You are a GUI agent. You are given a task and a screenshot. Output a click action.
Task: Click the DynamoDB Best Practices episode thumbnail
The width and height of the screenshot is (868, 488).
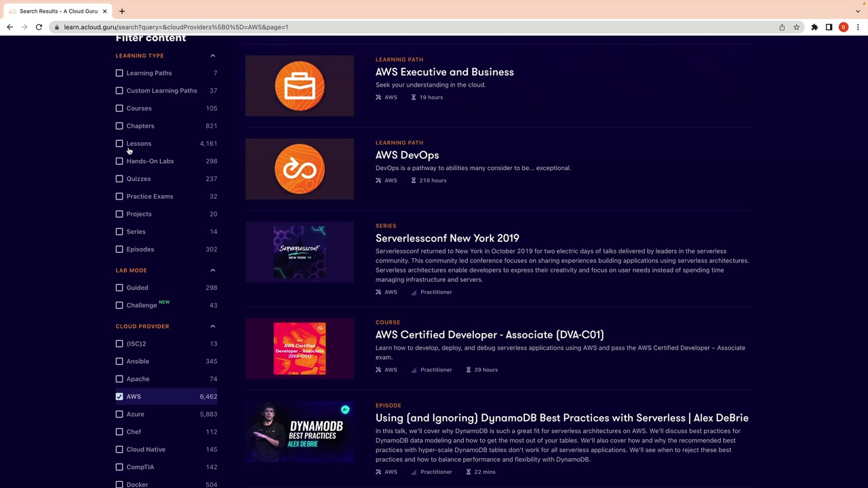[300, 432]
